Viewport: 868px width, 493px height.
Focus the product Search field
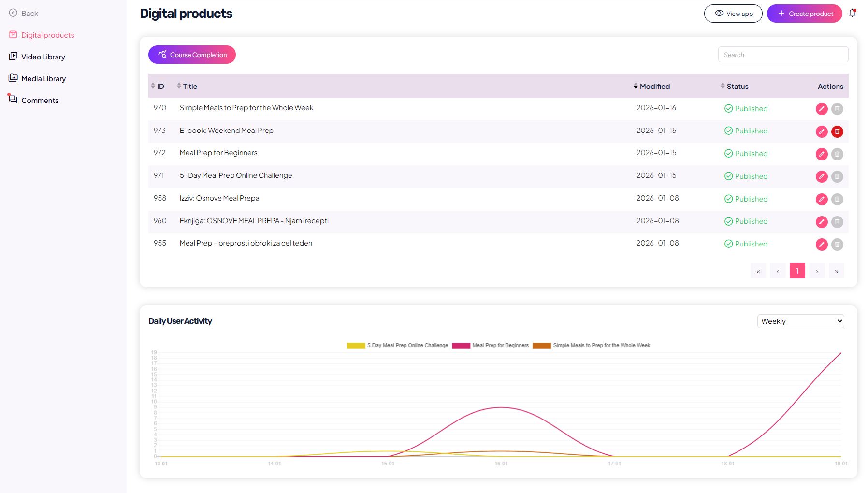(x=782, y=55)
